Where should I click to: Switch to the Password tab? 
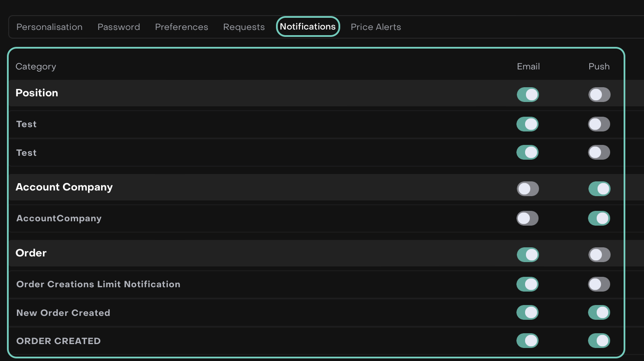[118, 27]
